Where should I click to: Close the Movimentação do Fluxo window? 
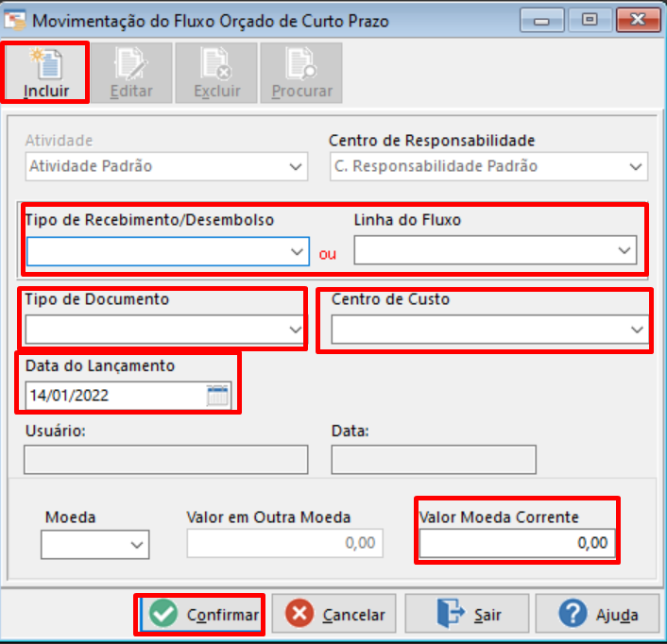(638, 20)
